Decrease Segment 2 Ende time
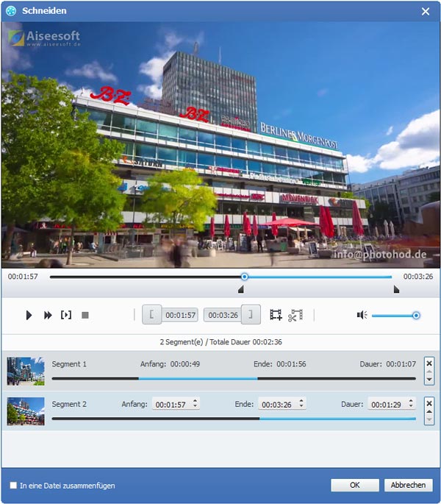Screen dimensions: 441x504 tap(301, 407)
